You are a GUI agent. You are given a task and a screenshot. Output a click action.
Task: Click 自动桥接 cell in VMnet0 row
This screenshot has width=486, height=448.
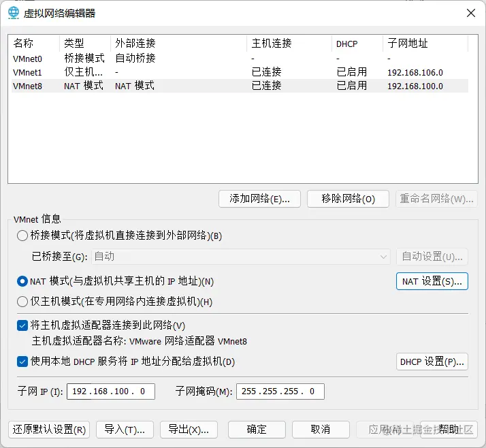click(x=135, y=59)
